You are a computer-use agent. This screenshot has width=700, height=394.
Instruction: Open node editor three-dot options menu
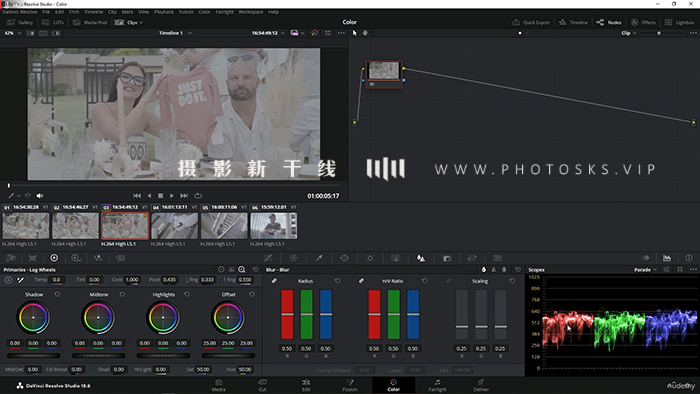693,33
